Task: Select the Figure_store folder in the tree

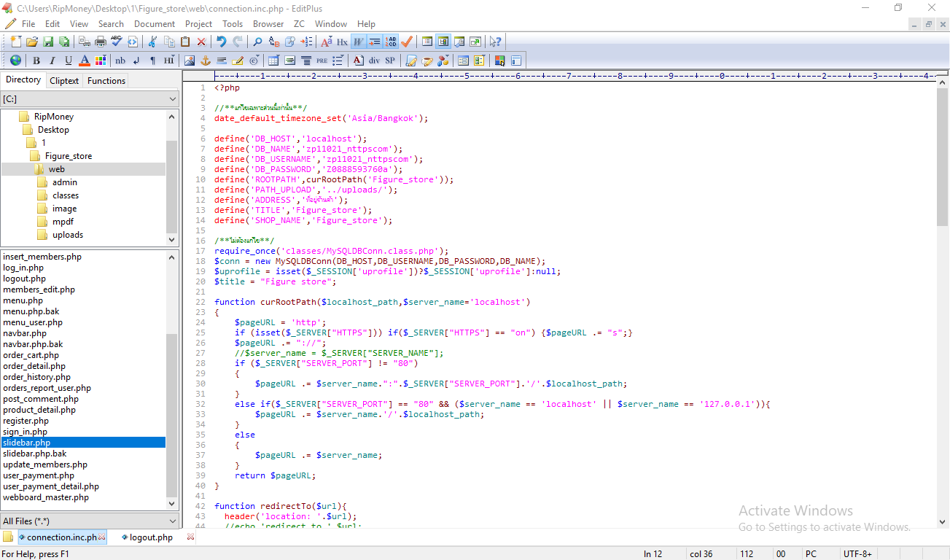Action: [69, 156]
